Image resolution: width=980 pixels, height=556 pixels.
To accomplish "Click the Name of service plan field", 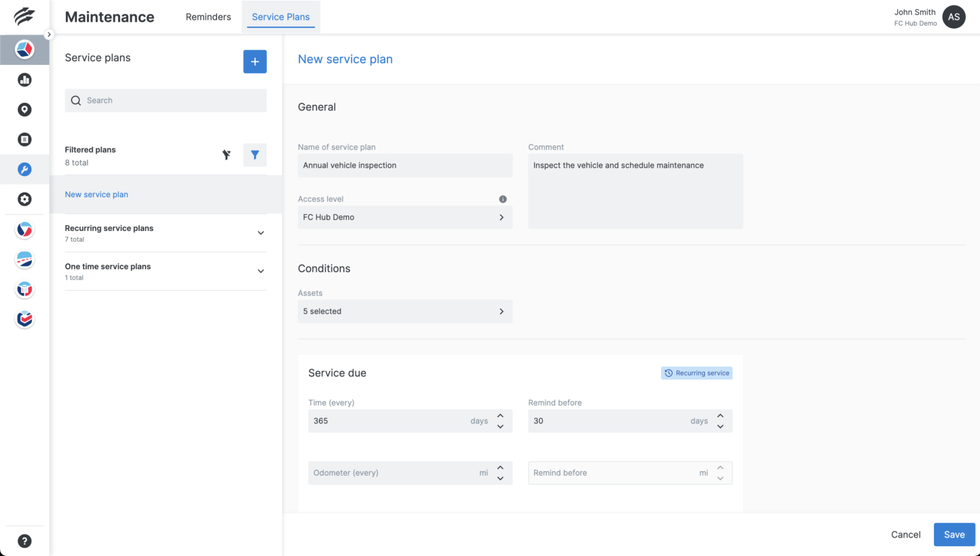I will point(405,165).
